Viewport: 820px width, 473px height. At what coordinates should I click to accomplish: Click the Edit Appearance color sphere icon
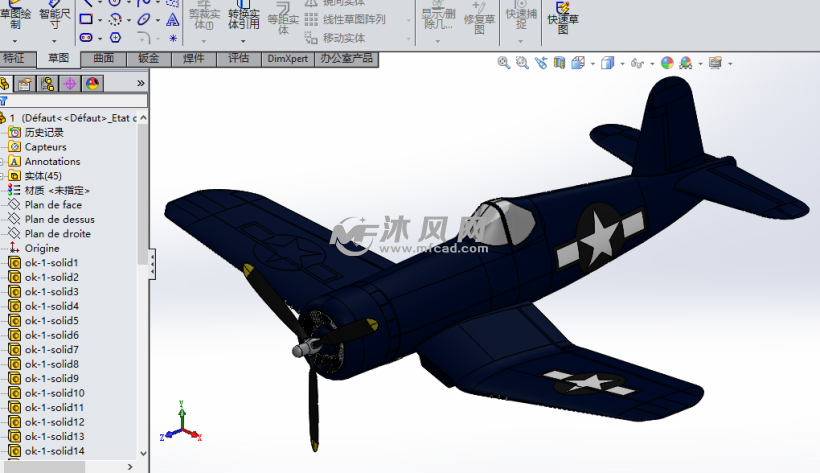tap(667, 63)
